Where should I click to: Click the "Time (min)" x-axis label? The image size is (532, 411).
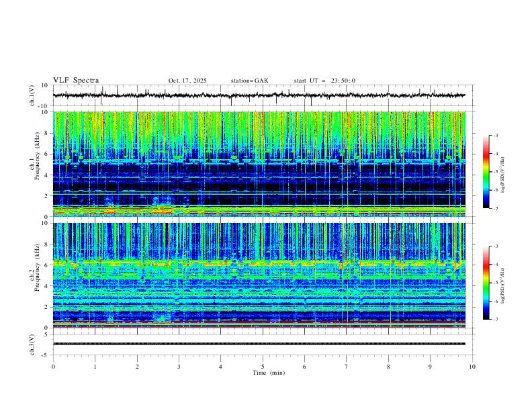pos(269,373)
